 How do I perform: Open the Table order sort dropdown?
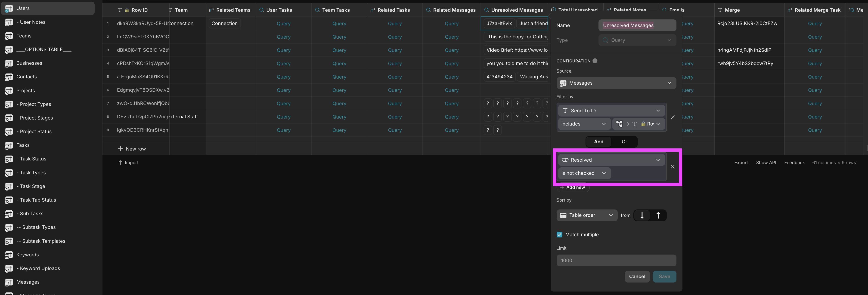click(x=587, y=215)
